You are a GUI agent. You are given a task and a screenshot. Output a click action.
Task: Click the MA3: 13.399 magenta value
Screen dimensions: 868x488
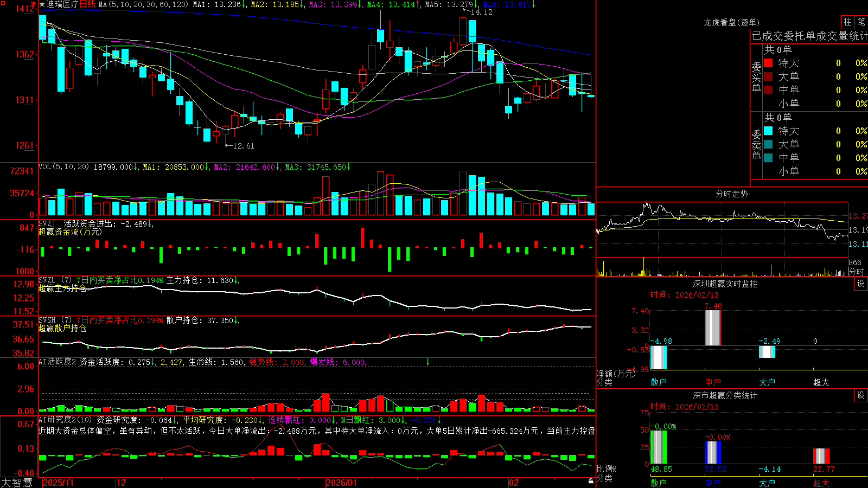point(333,4)
